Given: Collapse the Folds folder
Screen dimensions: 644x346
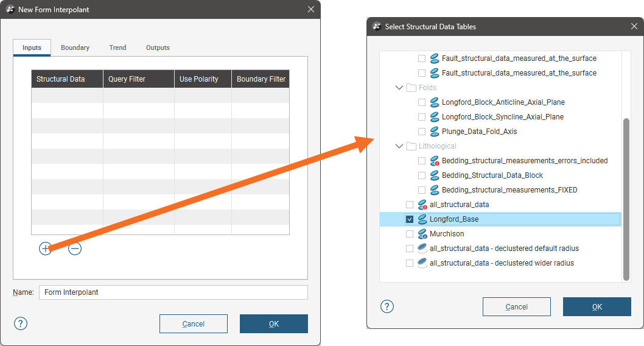Looking at the screenshot, I should (399, 88).
